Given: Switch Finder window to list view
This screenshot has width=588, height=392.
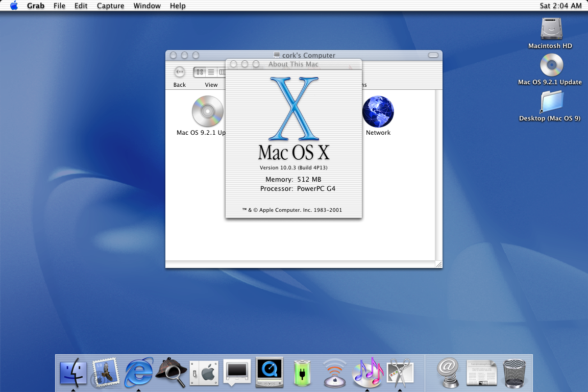Looking at the screenshot, I should coord(211,72).
